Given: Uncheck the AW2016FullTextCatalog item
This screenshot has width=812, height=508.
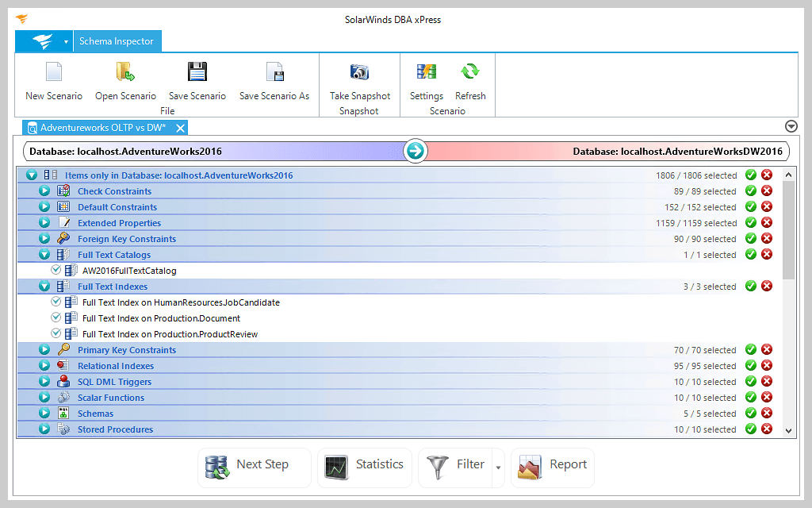Looking at the screenshot, I should point(56,270).
